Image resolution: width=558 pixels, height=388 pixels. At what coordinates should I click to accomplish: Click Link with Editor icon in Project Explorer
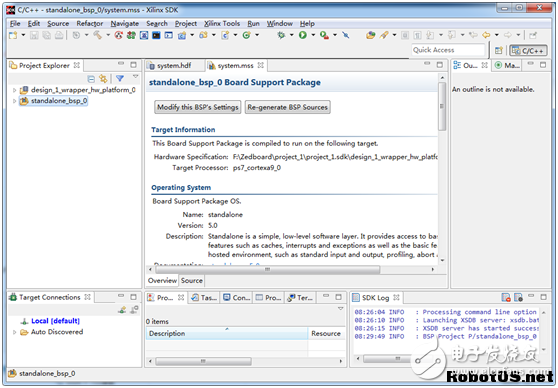pos(103,79)
